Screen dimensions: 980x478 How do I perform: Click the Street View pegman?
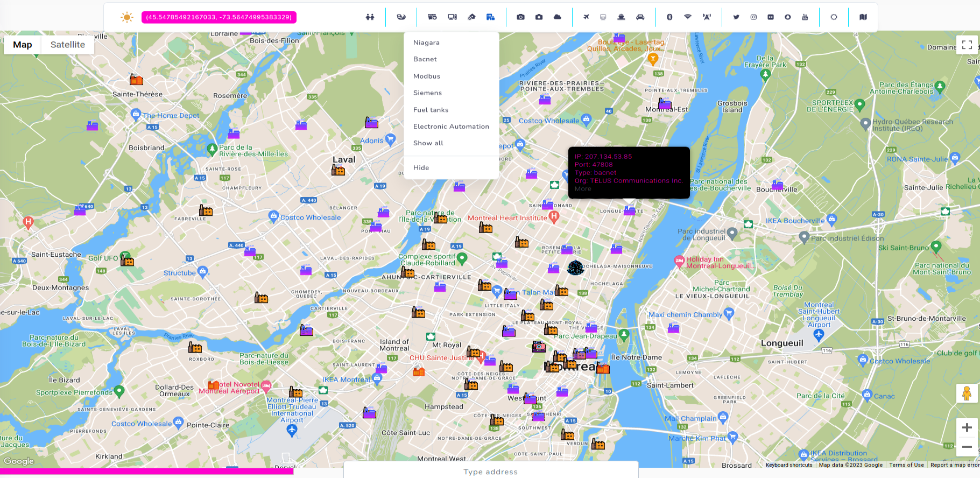pyautogui.click(x=967, y=393)
